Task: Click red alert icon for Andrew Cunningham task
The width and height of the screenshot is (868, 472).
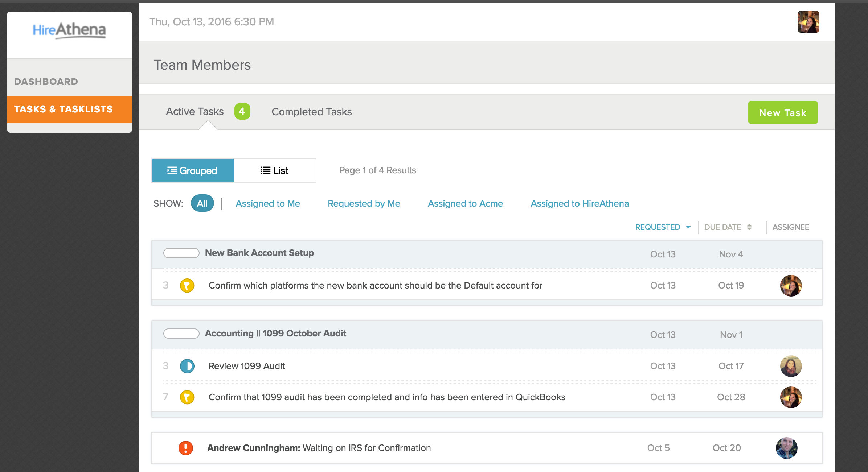Action: point(185,448)
